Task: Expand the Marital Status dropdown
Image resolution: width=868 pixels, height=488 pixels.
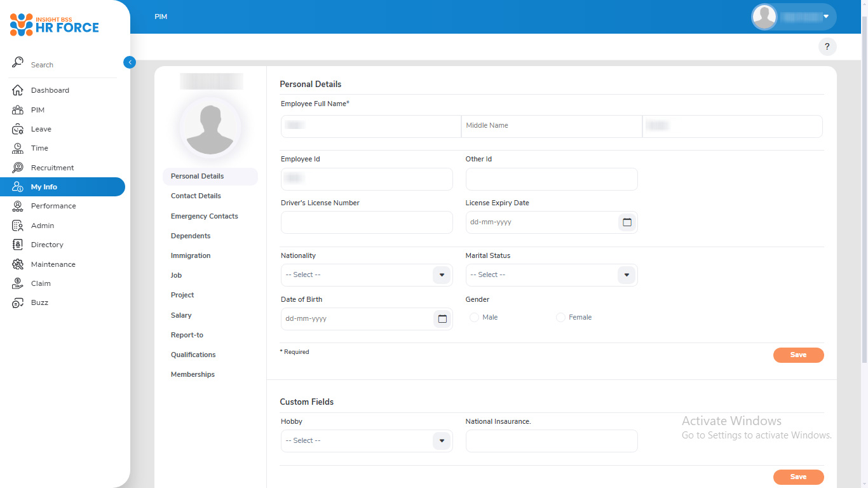Action: pyautogui.click(x=627, y=275)
